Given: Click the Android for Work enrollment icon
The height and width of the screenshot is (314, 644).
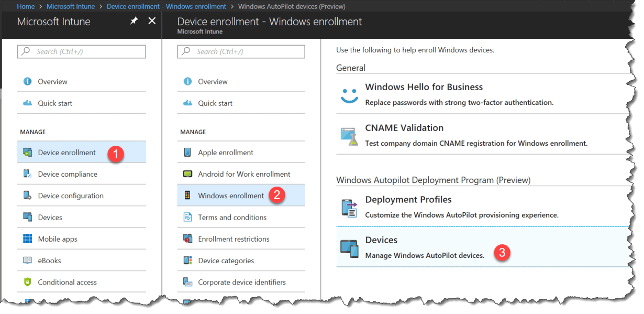Looking at the screenshot, I should pyautogui.click(x=187, y=174).
